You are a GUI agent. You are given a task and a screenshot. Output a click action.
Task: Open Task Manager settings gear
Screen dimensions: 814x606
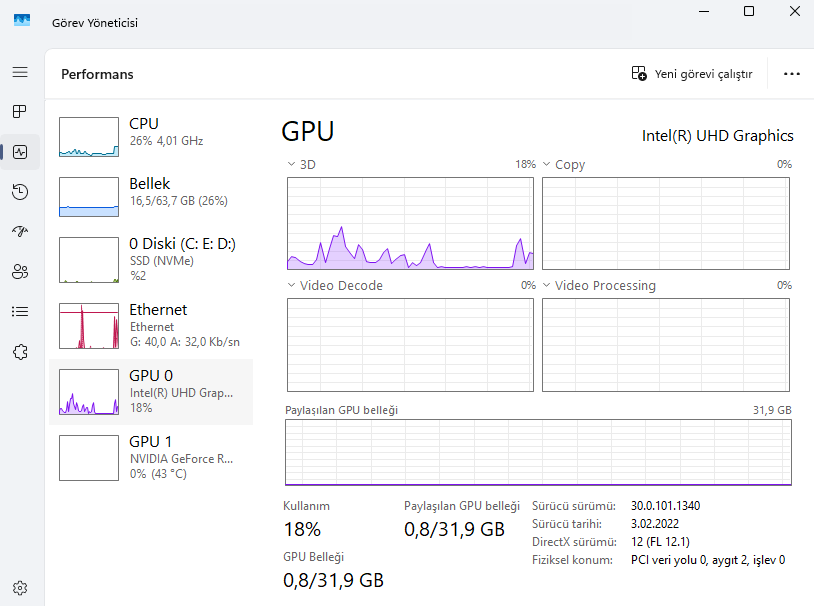[20, 588]
